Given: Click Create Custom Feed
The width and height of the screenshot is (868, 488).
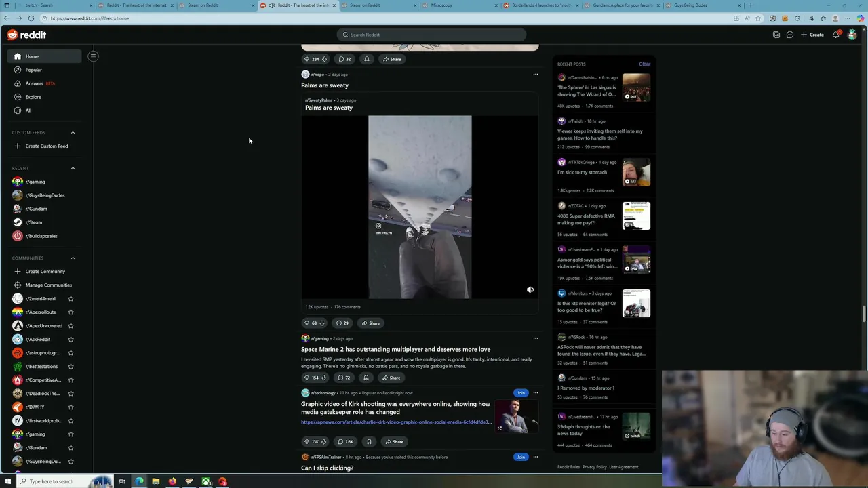Looking at the screenshot, I should coord(44,146).
